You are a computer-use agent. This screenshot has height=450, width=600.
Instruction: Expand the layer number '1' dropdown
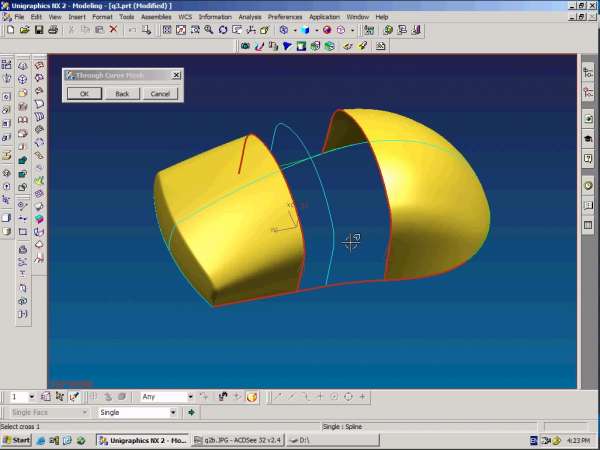31,397
